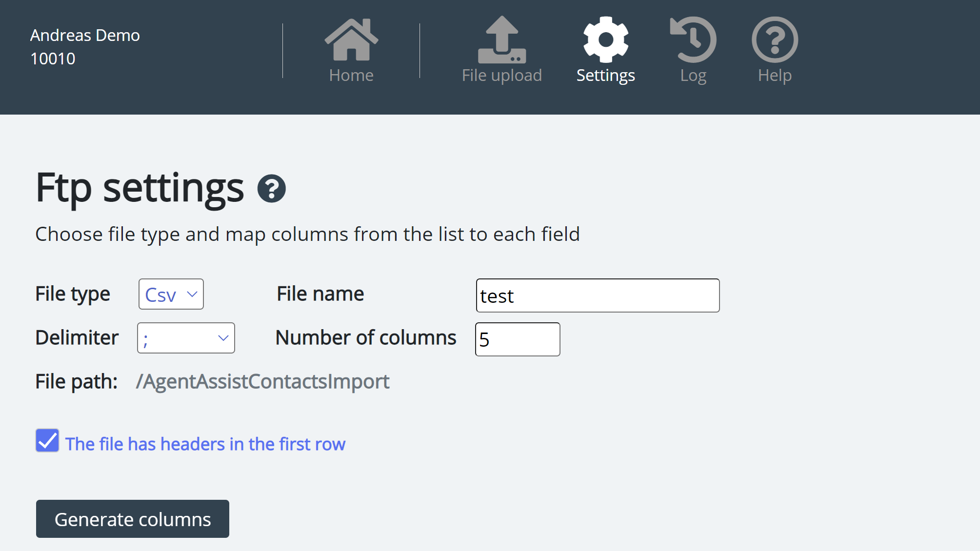Click help icon beside Ftp settings heading

tap(272, 189)
